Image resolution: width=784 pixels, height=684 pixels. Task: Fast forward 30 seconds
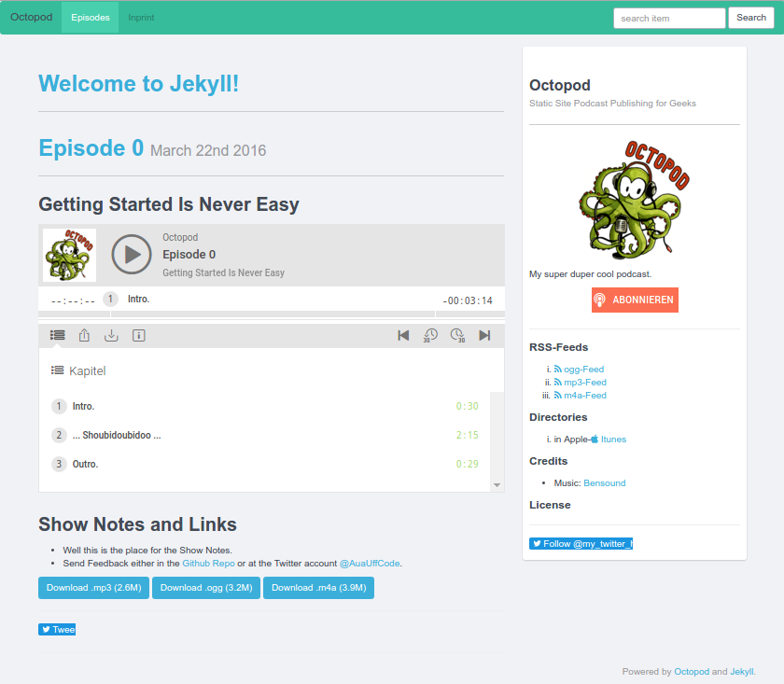point(457,336)
